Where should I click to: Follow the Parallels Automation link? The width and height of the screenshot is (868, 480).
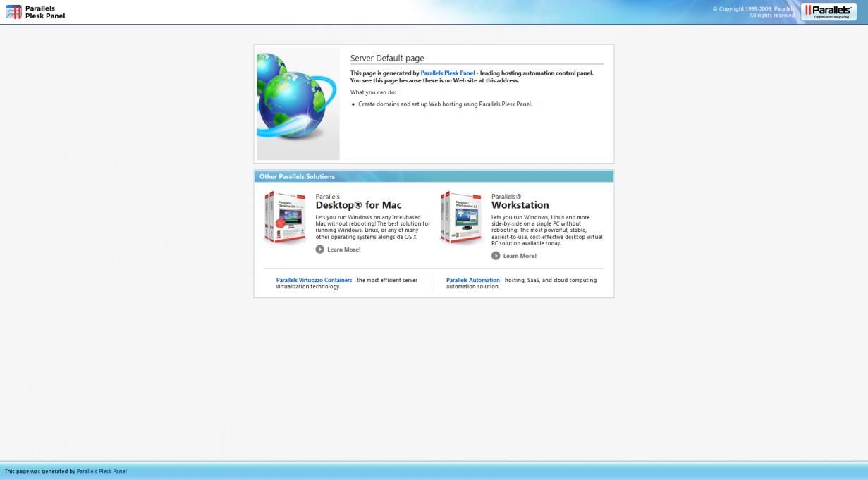(472, 280)
